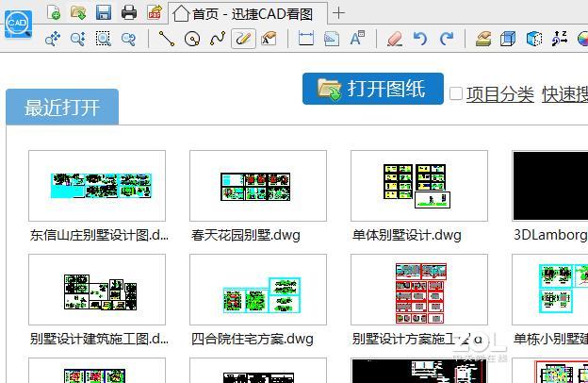588x383 pixels.
Task: Print the drawing with the printer icon
Action: pyautogui.click(x=129, y=12)
